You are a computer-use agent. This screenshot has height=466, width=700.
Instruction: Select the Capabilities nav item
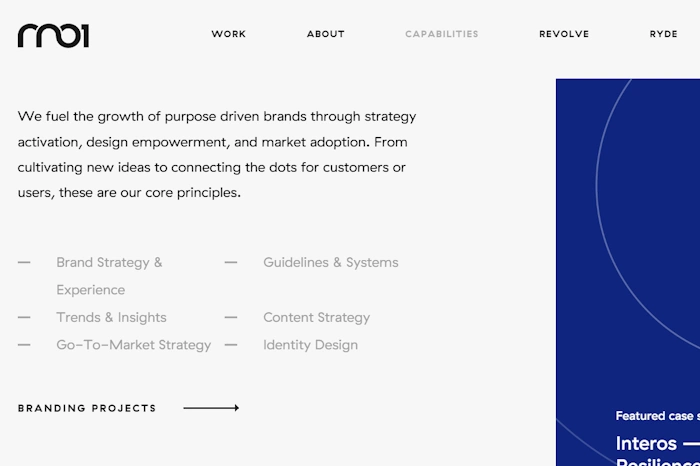[x=442, y=34]
